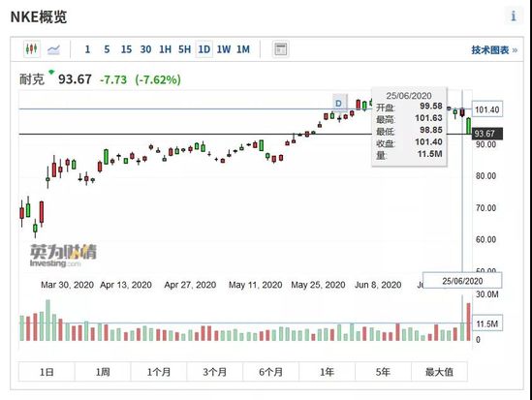Click the 最高 101.63 tooltip row

409,118
